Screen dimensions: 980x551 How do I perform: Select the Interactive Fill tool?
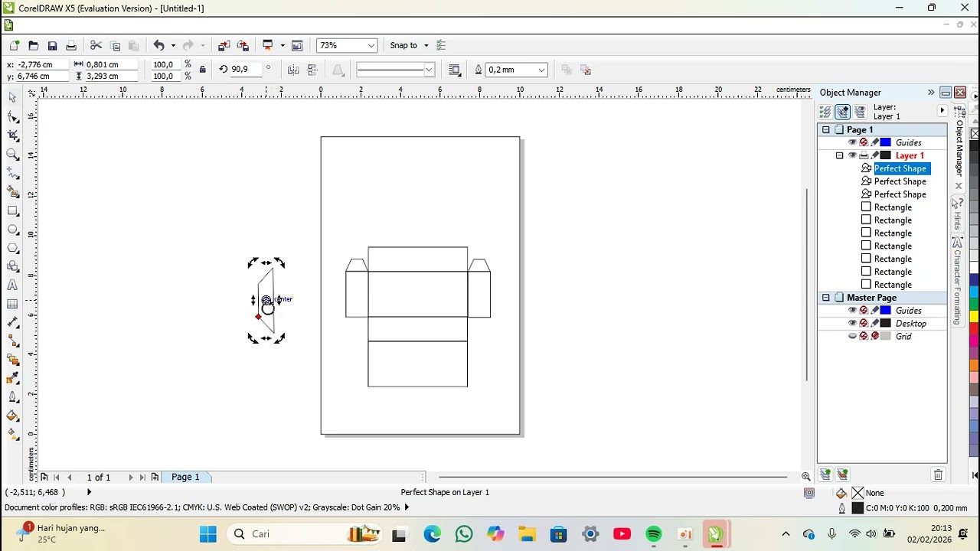[x=12, y=435]
